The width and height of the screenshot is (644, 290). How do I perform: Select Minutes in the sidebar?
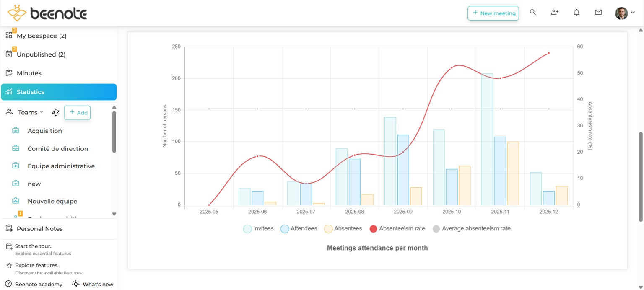(29, 73)
